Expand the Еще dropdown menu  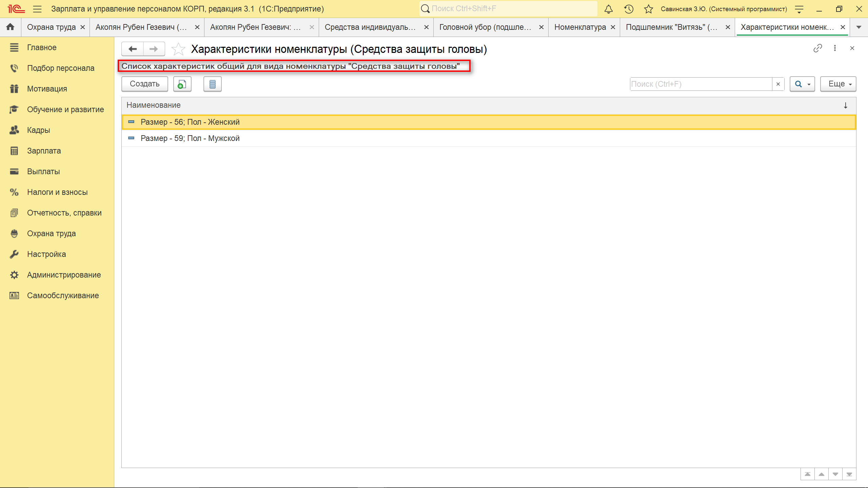838,84
